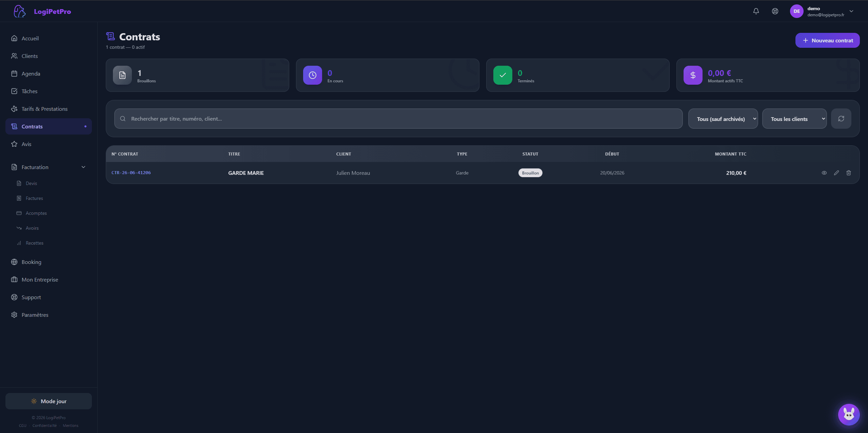Viewport: 868px width, 433px height.
Task: Focus the contract search field
Action: 398,119
